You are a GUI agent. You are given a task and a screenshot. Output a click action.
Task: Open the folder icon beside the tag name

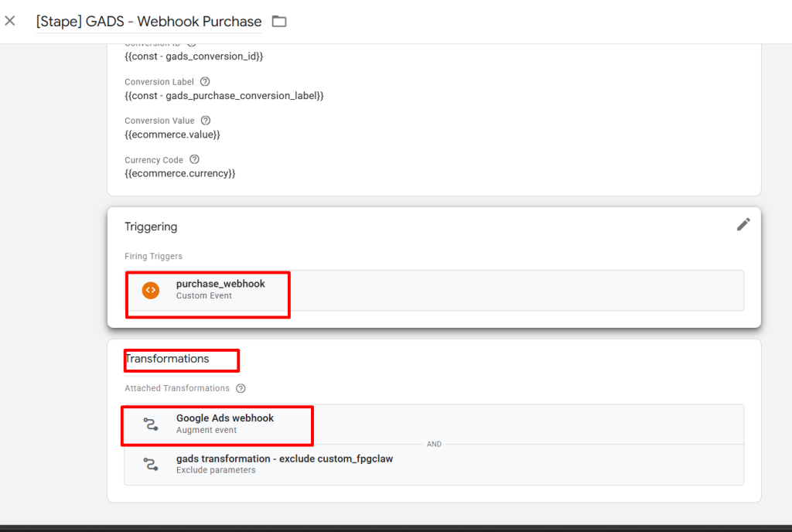tap(279, 22)
